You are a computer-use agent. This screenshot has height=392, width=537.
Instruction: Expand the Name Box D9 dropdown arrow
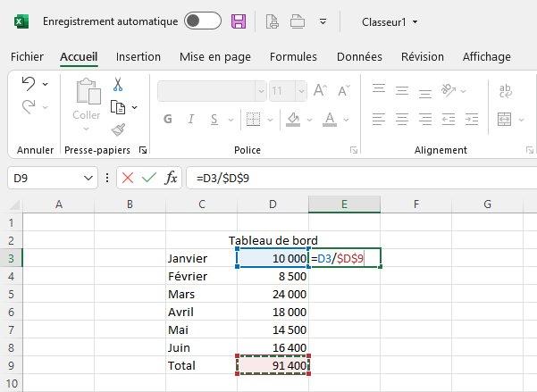pyautogui.click(x=88, y=178)
